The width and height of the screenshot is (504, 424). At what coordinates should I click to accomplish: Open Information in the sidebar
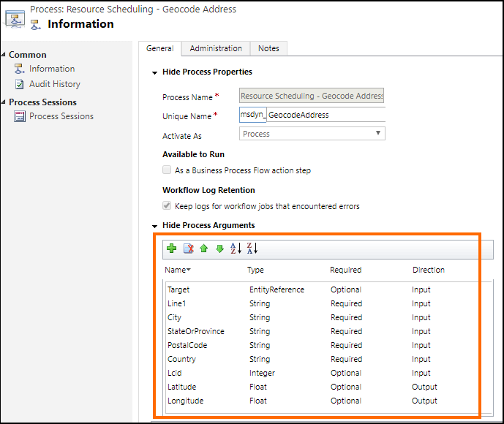point(52,69)
